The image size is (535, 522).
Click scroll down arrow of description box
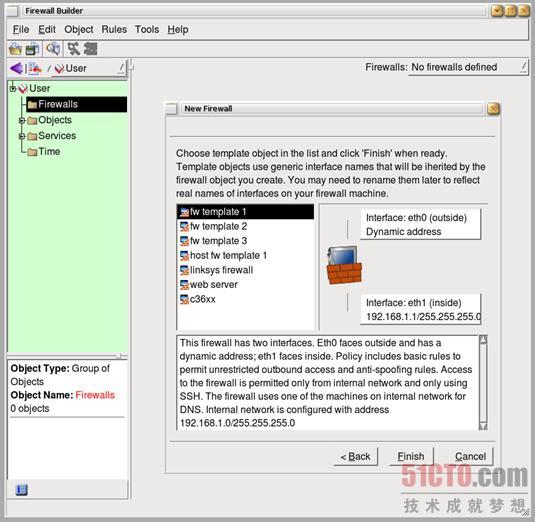pos(483,426)
